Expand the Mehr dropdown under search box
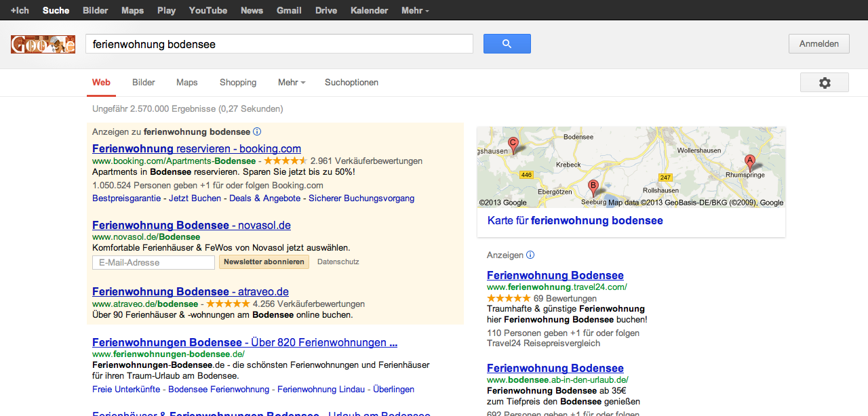This screenshot has width=868, height=416. click(292, 83)
